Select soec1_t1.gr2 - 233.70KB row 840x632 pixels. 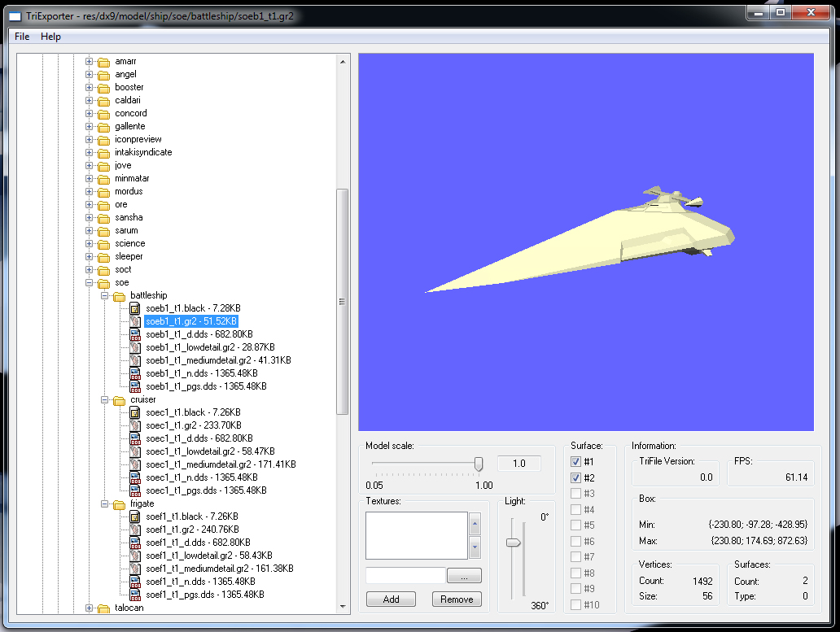194,425
